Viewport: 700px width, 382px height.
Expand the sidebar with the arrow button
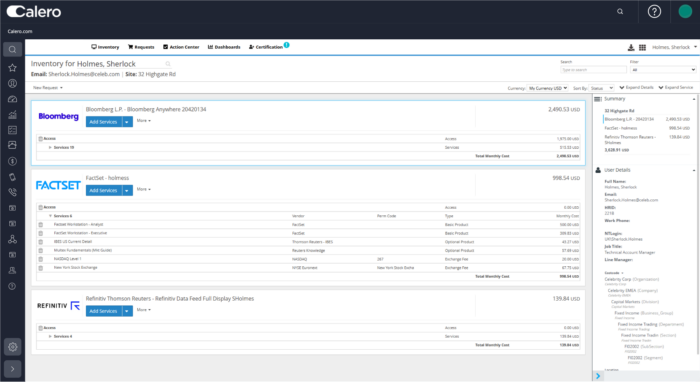click(12, 369)
